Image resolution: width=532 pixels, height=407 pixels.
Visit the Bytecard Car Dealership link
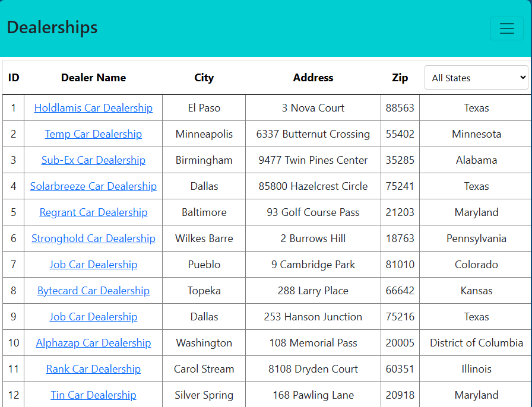[93, 291]
